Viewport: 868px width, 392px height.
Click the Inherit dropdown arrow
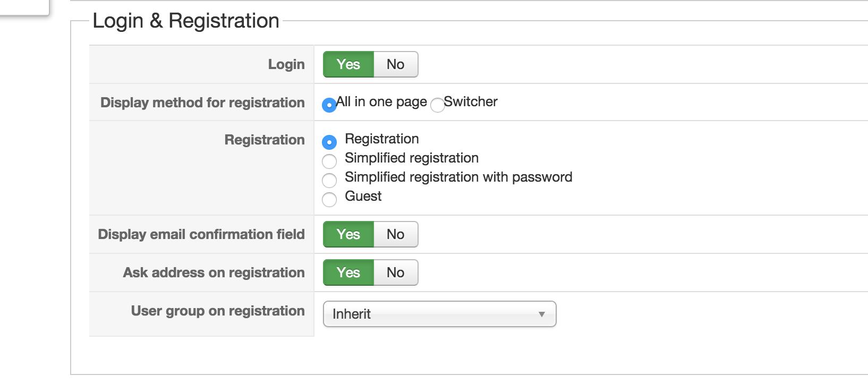tap(541, 314)
